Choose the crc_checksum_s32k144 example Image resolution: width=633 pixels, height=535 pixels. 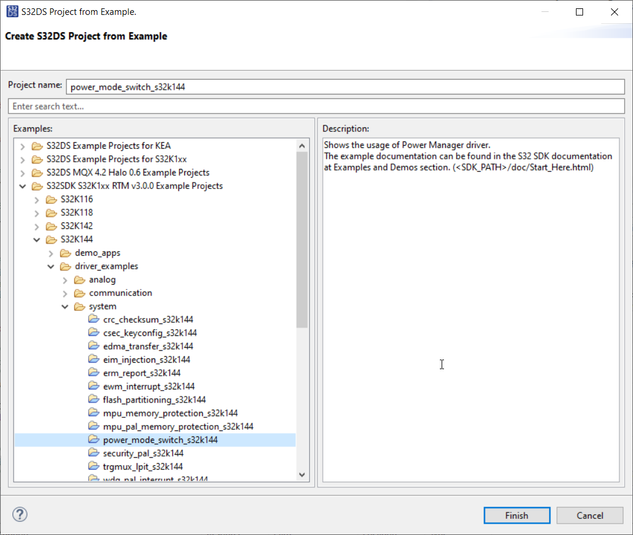(x=148, y=320)
